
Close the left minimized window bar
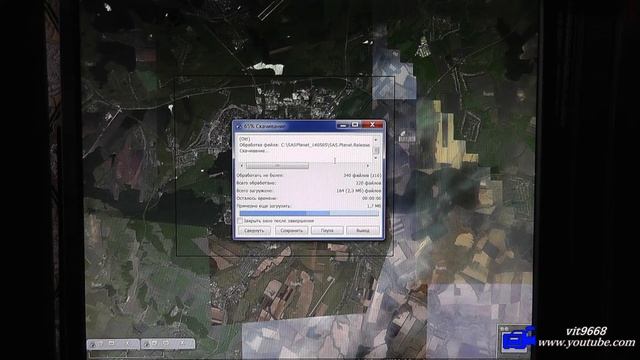click(127, 344)
